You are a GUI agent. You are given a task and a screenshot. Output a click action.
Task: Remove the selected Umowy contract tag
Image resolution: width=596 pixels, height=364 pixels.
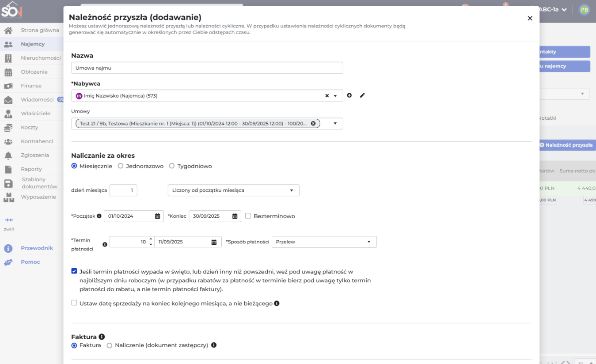[313, 124]
